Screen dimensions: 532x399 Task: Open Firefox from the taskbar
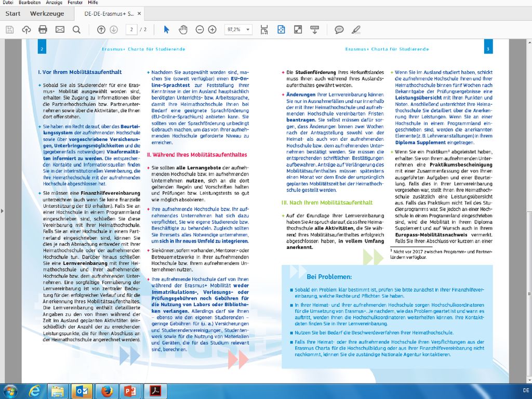click(x=106, y=391)
